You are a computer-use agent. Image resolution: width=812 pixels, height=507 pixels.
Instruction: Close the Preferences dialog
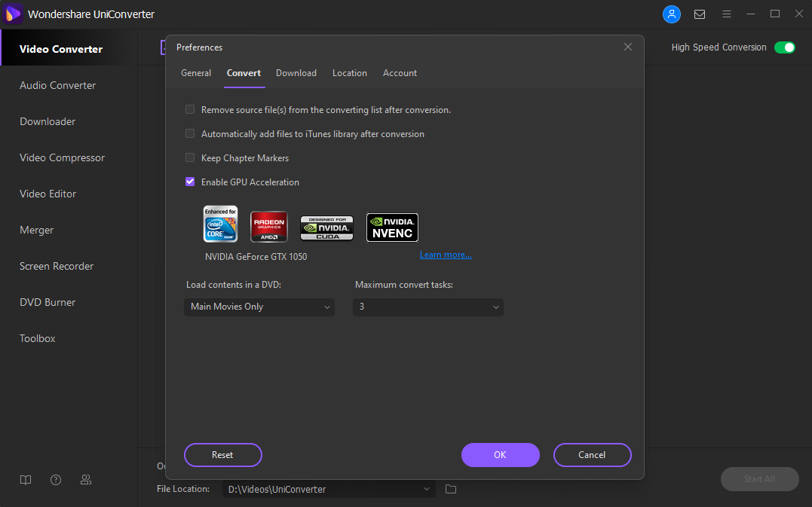(627, 47)
